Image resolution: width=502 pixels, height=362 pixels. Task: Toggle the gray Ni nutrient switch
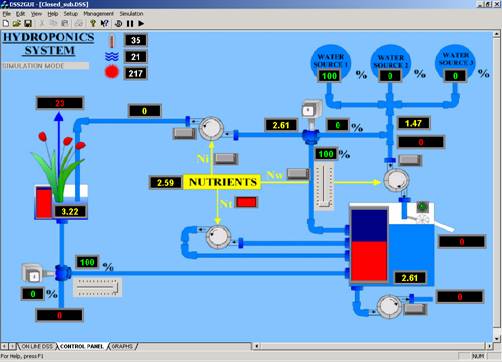tap(226, 159)
